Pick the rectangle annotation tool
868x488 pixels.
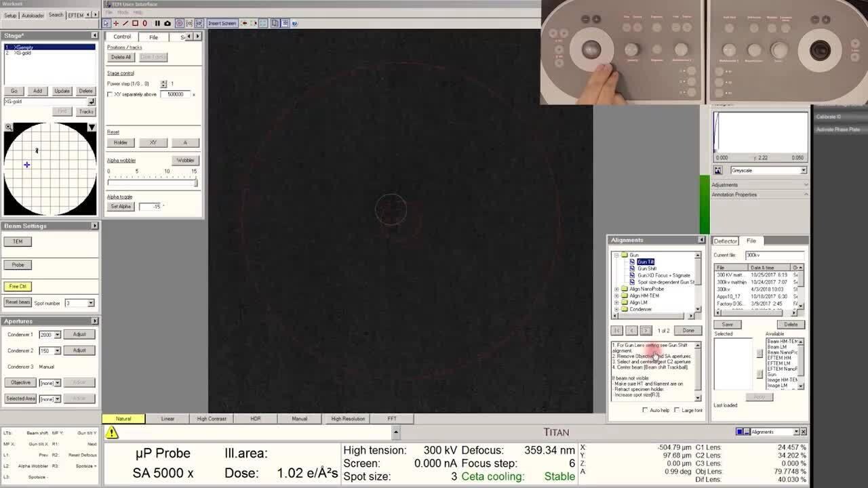point(135,23)
